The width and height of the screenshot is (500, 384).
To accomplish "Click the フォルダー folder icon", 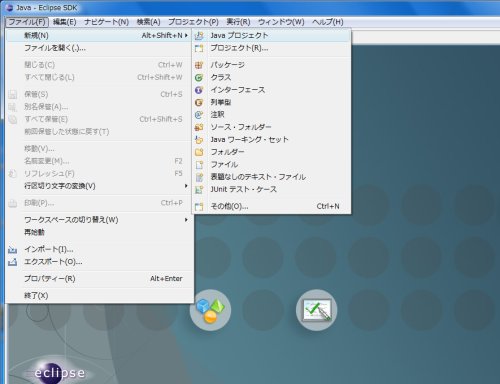I will 199,152.
